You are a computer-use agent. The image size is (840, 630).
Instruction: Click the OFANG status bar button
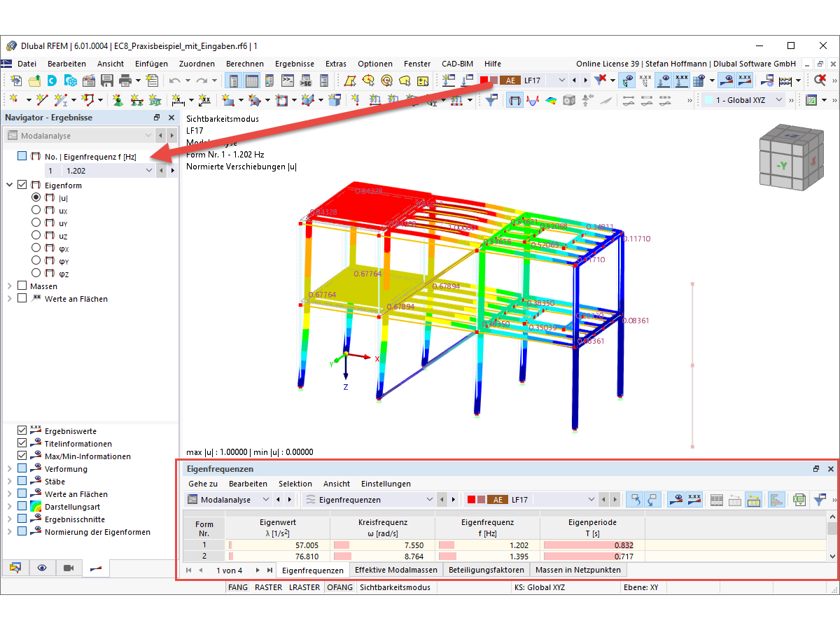coord(340,588)
